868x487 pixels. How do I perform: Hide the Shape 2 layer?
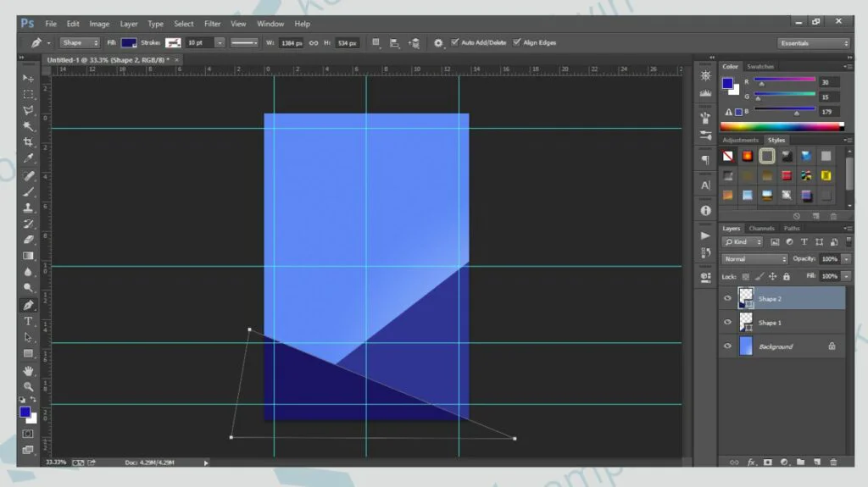click(x=727, y=298)
